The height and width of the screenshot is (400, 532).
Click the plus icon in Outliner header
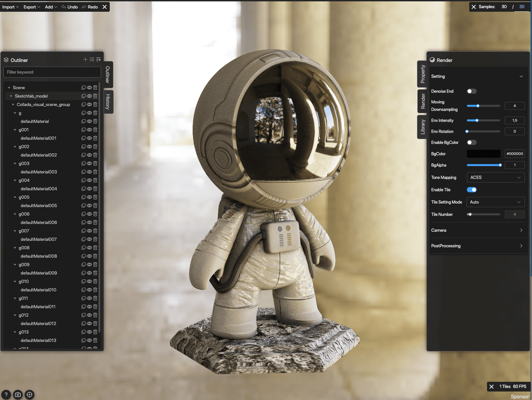coord(85,60)
